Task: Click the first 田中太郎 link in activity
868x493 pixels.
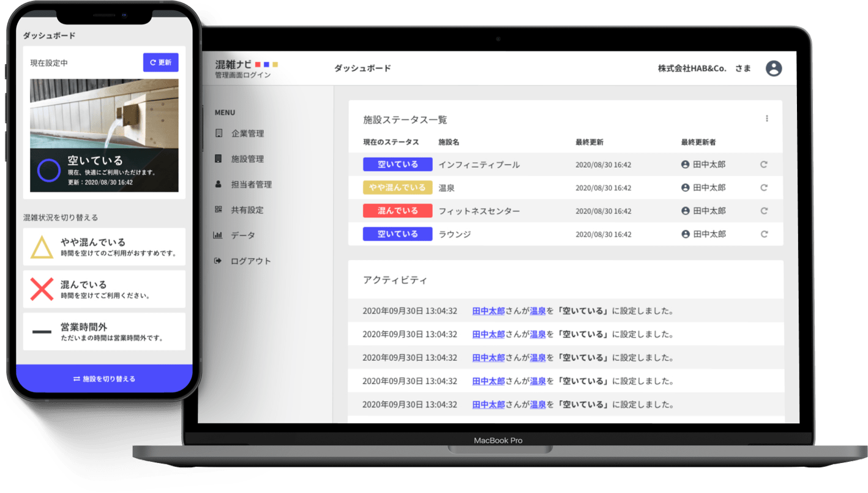Action: [x=488, y=311]
